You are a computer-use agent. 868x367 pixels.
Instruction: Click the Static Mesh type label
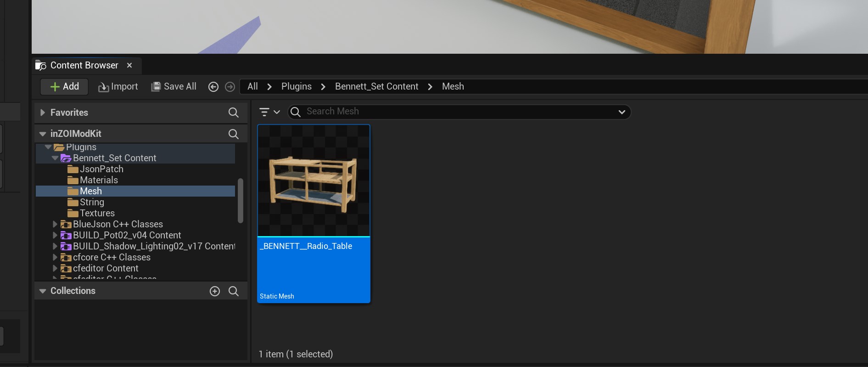click(x=277, y=296)
